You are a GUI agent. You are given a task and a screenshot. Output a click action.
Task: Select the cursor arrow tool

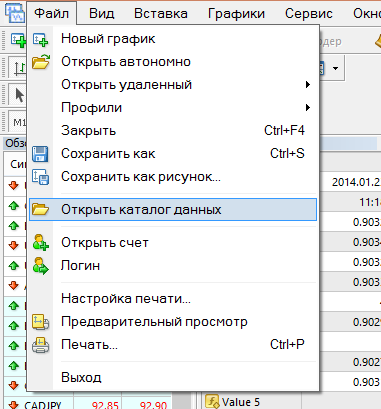click(x=19, y=95)
